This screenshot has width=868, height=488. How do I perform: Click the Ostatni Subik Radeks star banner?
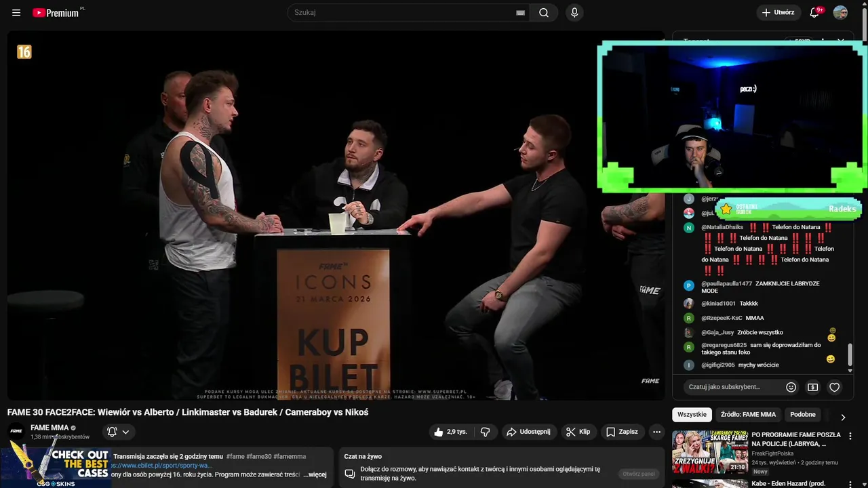(788, 209)
